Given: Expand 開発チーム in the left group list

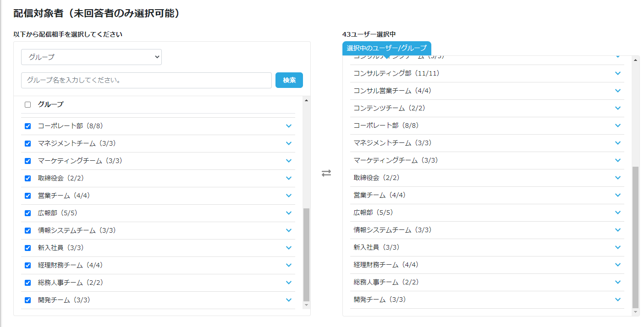Looking at the screenshot, I should [288, 300].
